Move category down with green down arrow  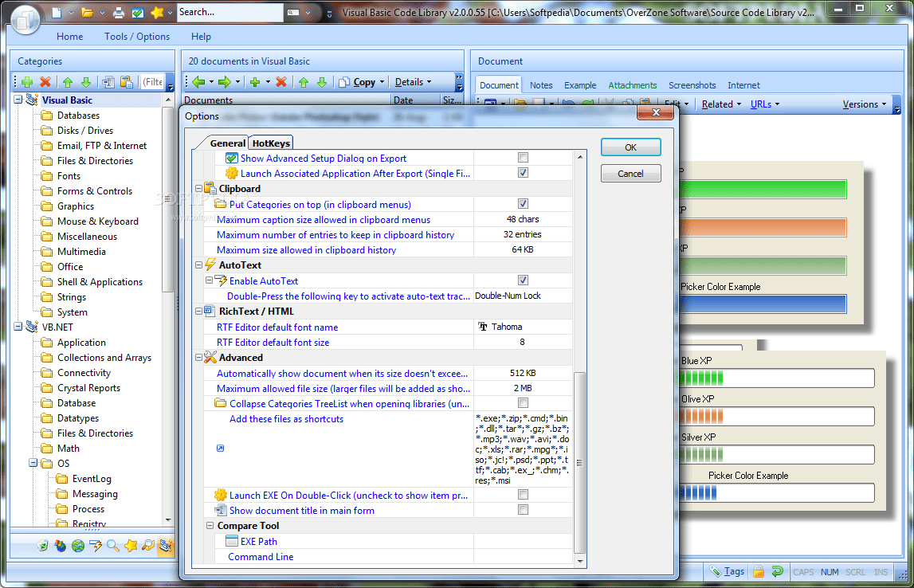[x=86, y=82]
